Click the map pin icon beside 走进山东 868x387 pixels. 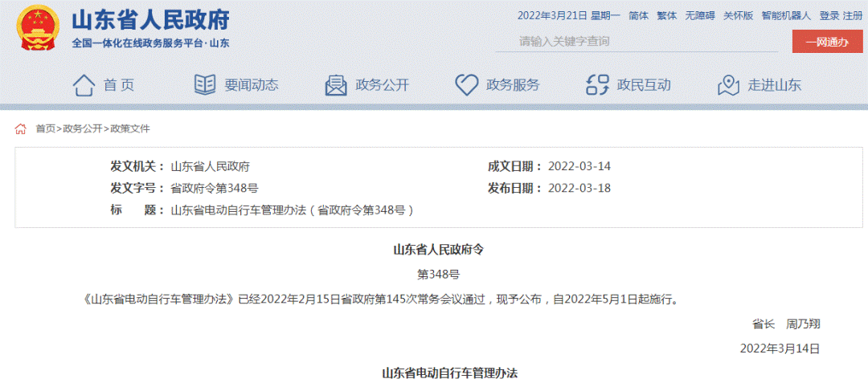pos(728,84)
